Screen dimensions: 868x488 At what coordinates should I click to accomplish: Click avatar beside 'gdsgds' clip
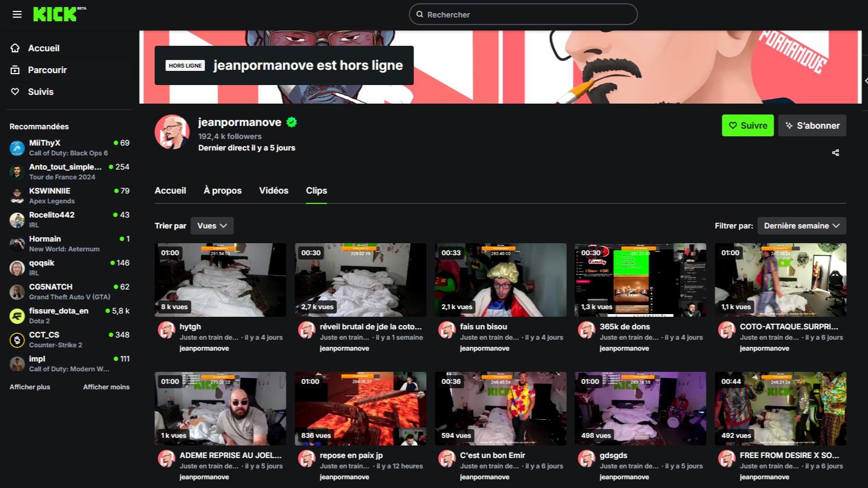coord(586,459)
